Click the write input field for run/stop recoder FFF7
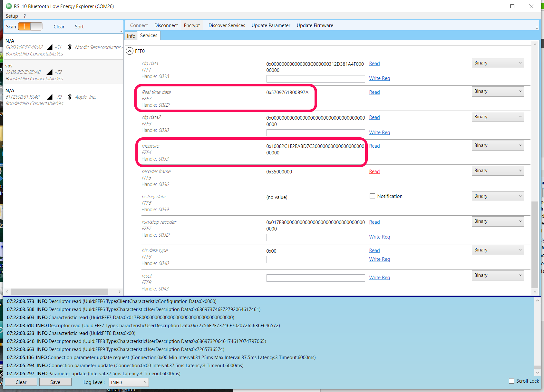Viewport: 544px width, 392px height. point(316,237)
